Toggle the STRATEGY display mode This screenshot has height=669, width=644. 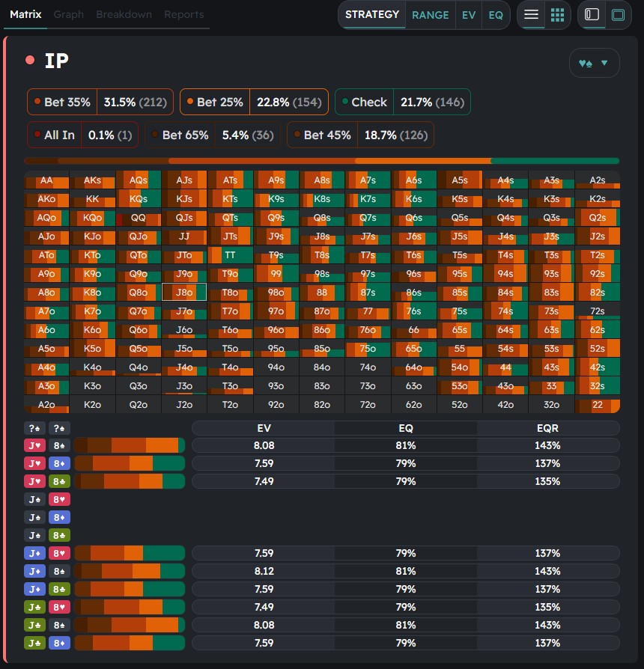tap(372, 15)
